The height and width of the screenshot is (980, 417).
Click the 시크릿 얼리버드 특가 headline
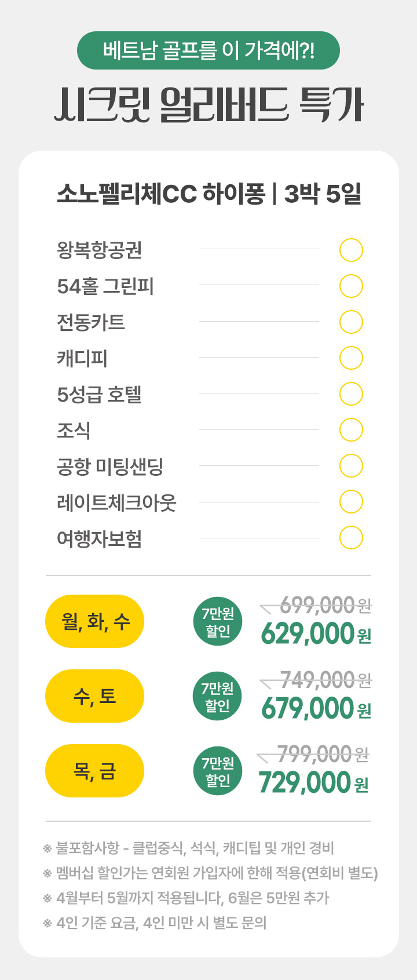click(x=209, y=105)
